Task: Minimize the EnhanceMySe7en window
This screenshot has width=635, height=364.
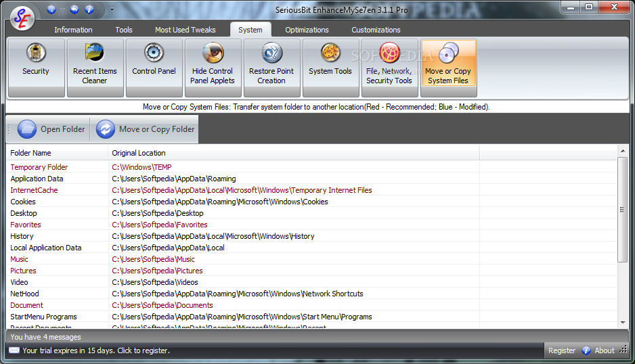Action: [571, 7]
